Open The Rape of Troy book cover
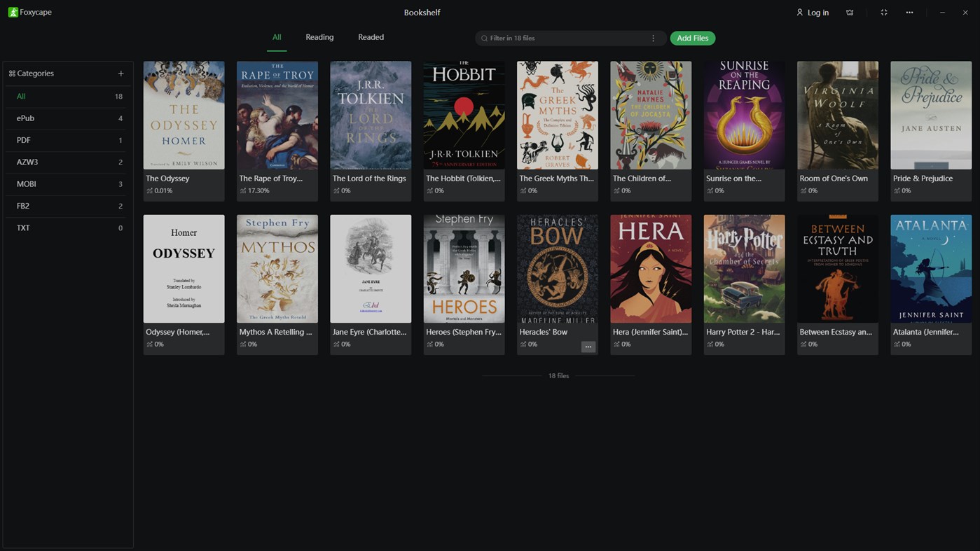 pos(277,115)
